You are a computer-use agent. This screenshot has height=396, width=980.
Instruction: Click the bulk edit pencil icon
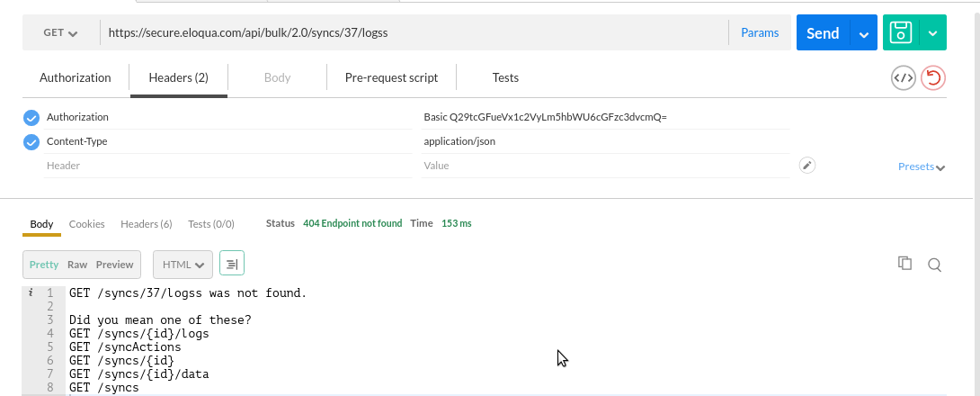[x=807, y=166]
